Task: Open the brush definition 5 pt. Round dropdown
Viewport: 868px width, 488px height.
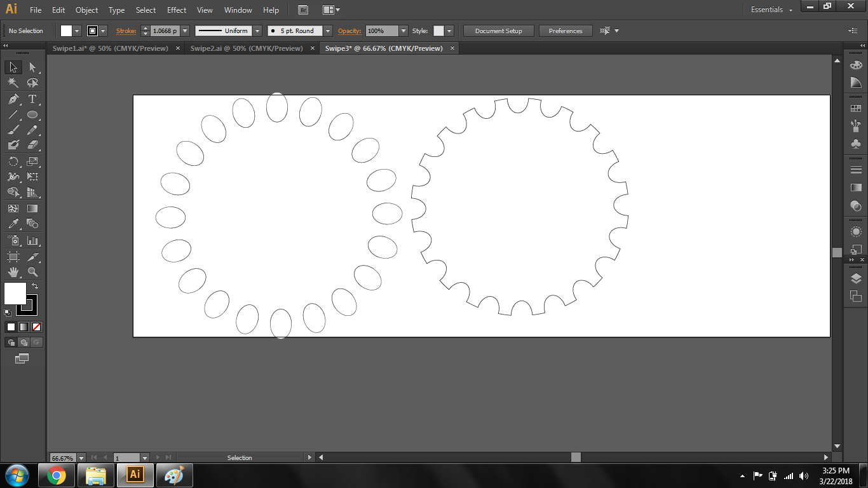Action: (328, 31)
